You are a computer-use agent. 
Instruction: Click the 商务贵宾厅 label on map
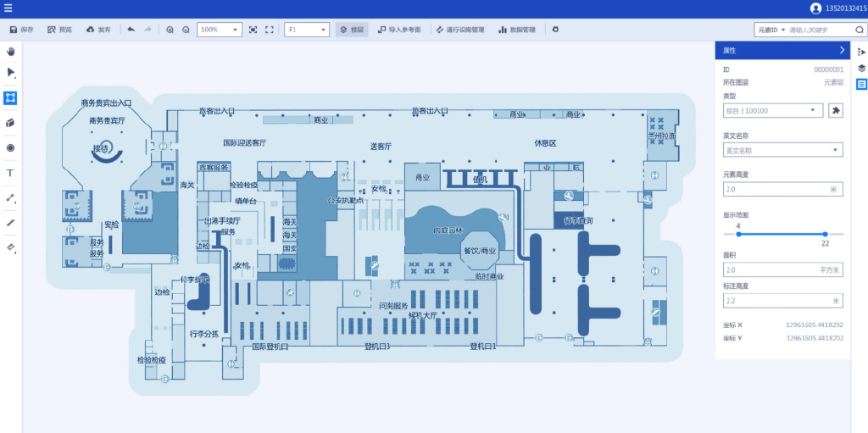(x=107, y=120)
